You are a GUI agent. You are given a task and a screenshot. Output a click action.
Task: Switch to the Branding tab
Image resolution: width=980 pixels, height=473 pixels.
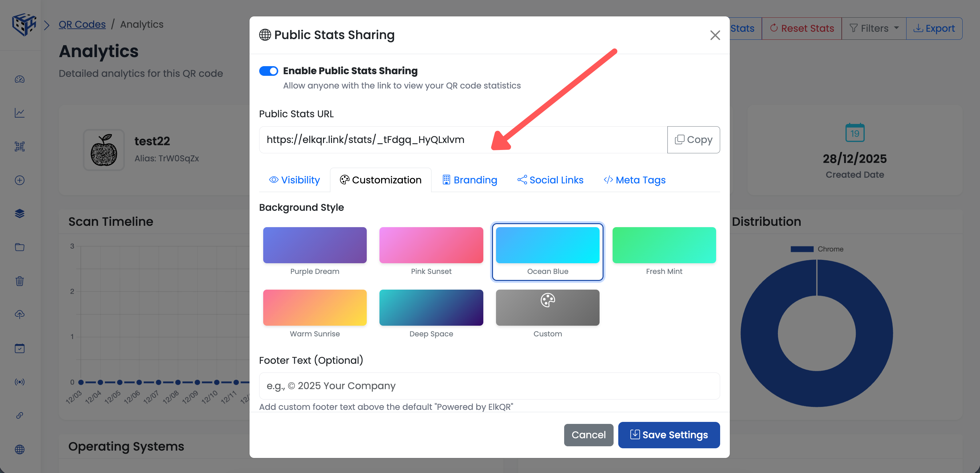tap(469, 180)
